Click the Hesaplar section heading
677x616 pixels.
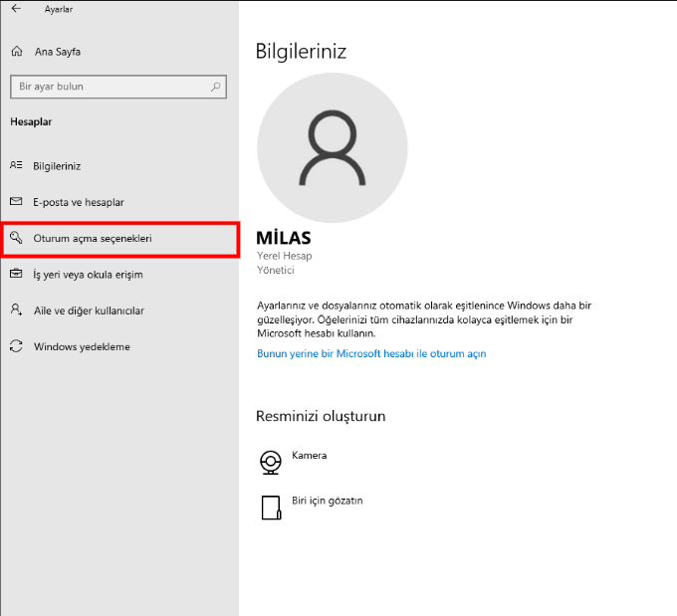pos(31,121)
